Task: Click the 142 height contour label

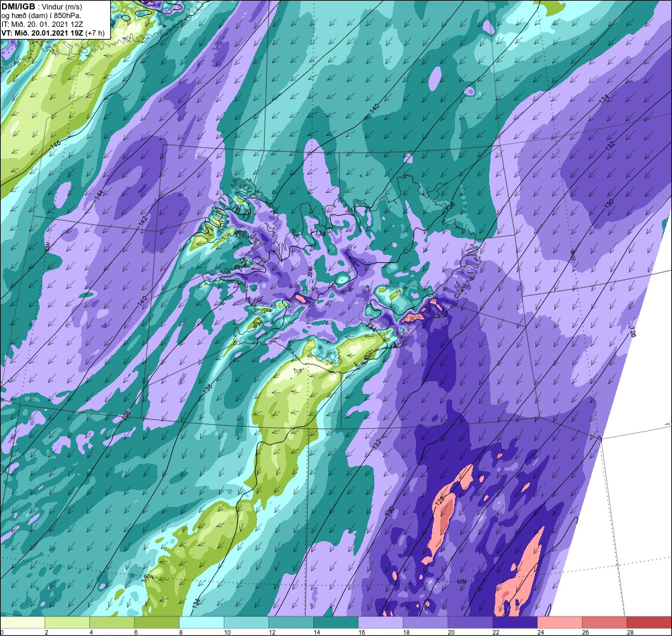Action: [143, 222]
